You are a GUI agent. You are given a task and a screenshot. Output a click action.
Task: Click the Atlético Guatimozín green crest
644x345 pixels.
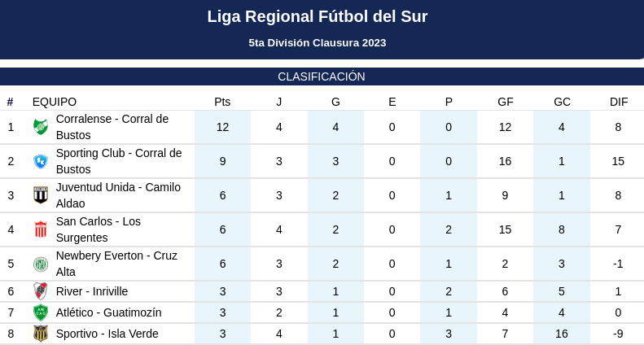(x=41, y=312)
